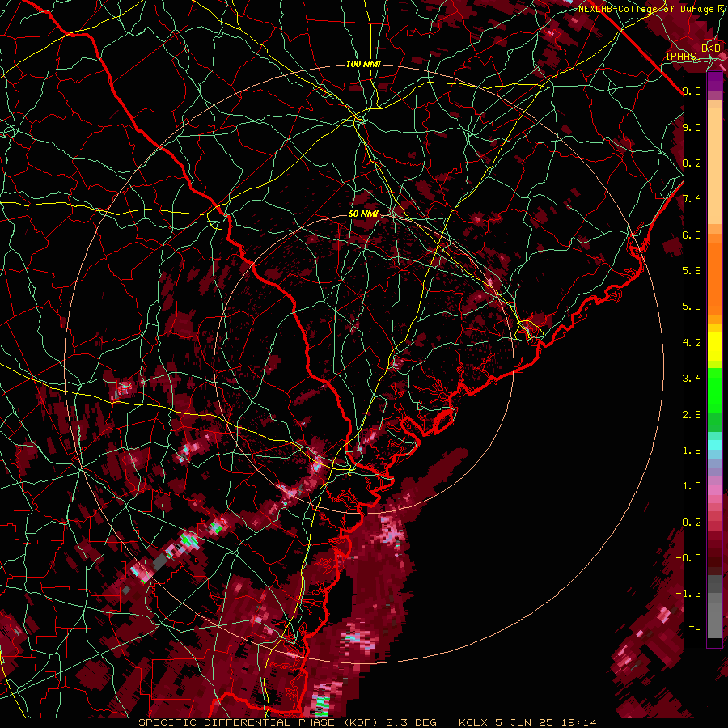
Task: Click the 4.2 scale value
Action: point(692,343)
